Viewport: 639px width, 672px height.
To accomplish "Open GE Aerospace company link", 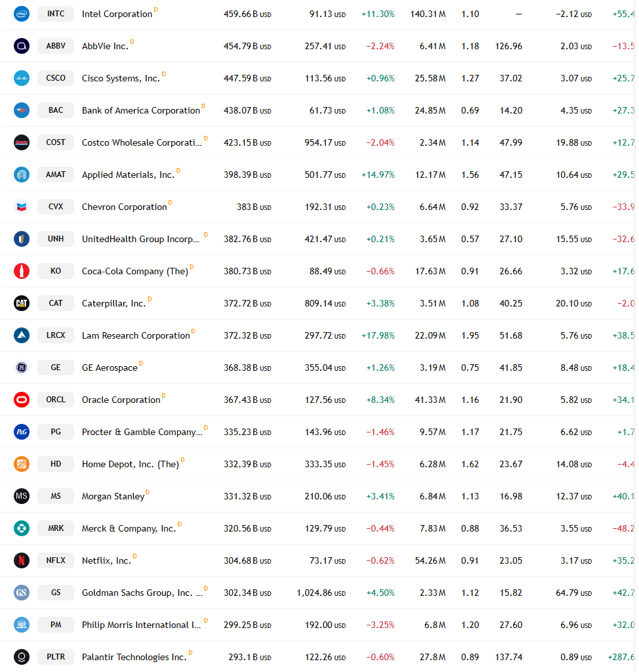I will pos(110,367).
